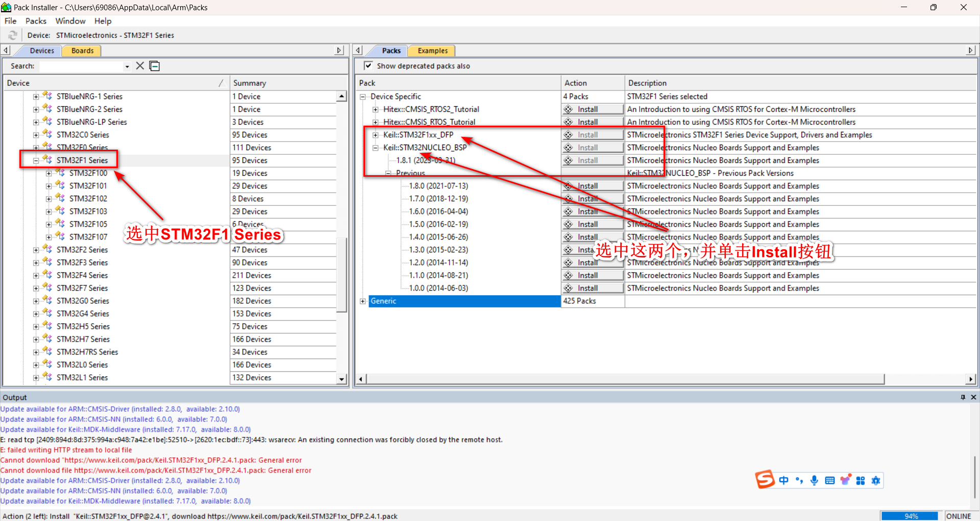This screenshot has height=521, width=980.
Task: Expand the STM32F103 tree node
Action: point(48,211)
